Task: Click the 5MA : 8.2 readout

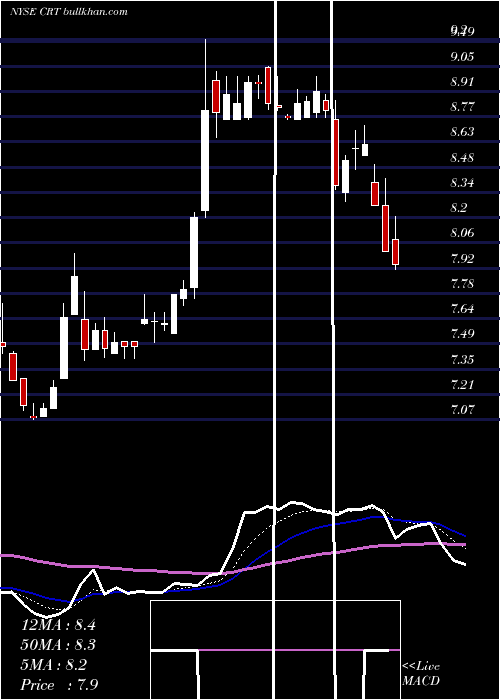Action: 54,665
